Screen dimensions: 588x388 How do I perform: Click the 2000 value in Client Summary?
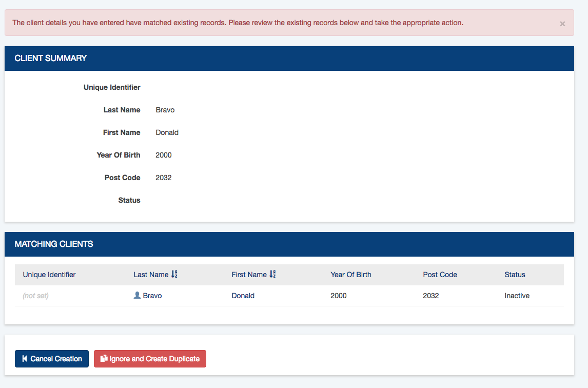coord(164,155)
